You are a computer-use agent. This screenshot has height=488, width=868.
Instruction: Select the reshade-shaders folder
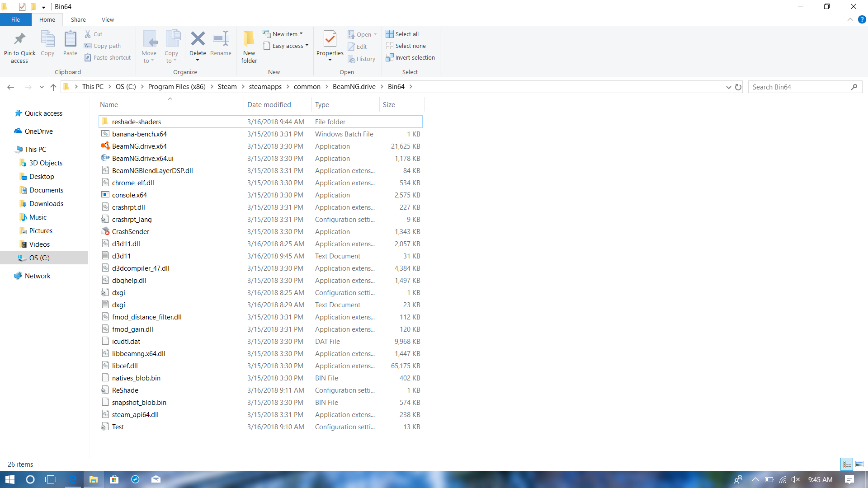[260, 122]
